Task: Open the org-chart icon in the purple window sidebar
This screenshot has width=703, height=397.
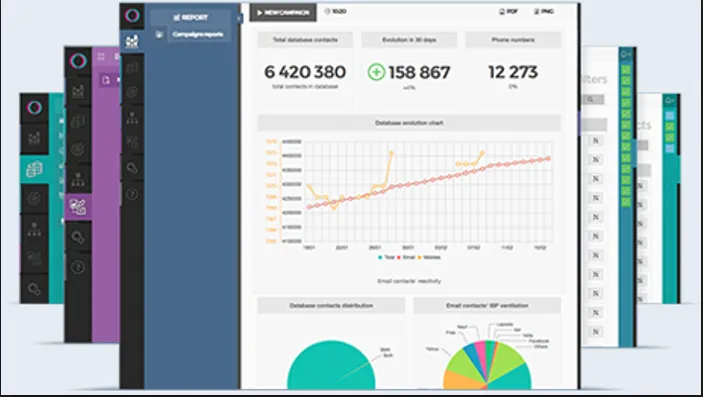Action: [x=78, y=179]
